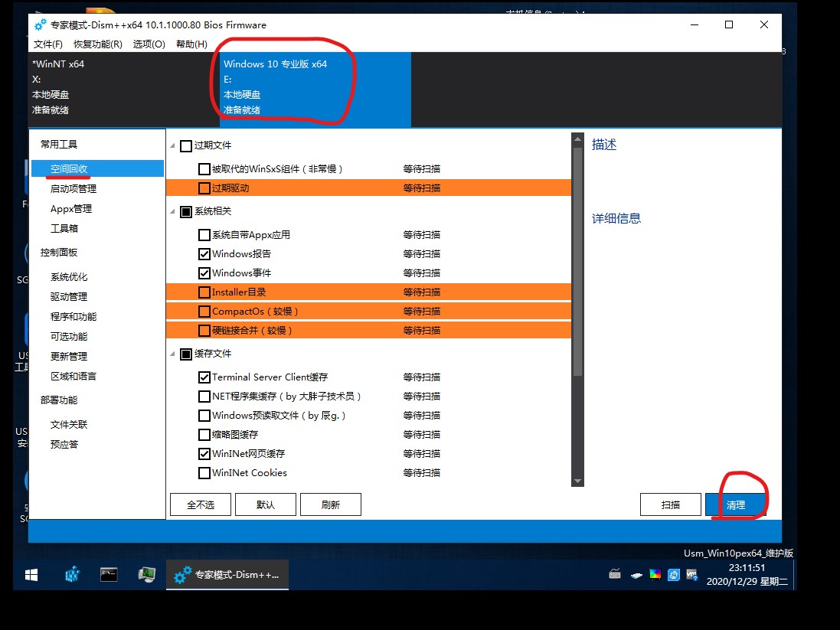The height and width of the screenshot is (630, 840).
Task: Open the 恢复功能(R) menu
Action: tap(98, 44)
